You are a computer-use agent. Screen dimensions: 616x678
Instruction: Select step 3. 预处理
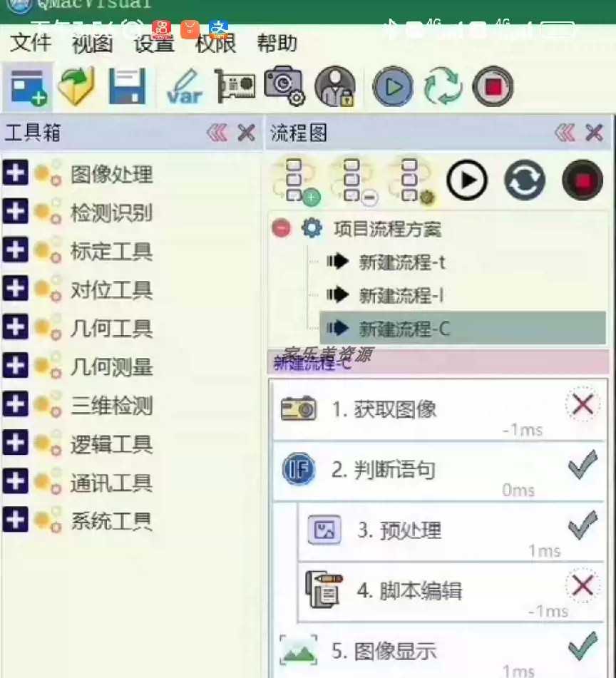(451, 531)
